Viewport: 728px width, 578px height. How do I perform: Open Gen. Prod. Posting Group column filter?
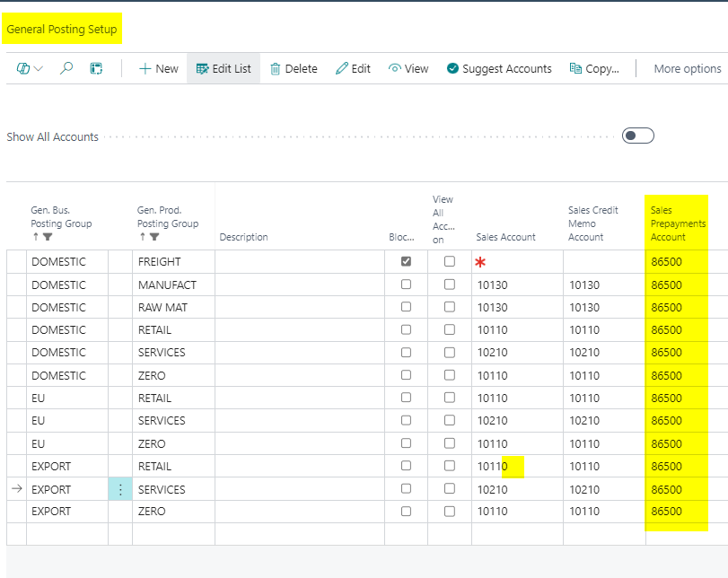154,237
